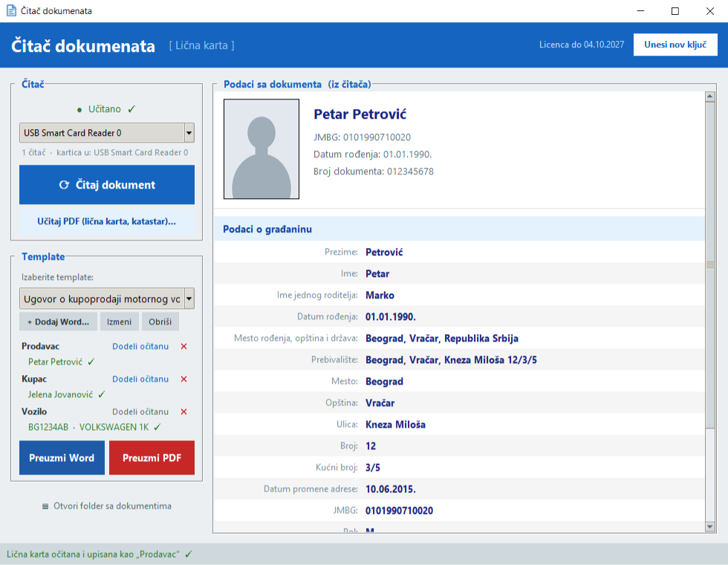The height and width of the screenshot is (565, 728).
Task: Assign scanned card to Kupac via Dodeli očitanu
Action: (140, 379)
